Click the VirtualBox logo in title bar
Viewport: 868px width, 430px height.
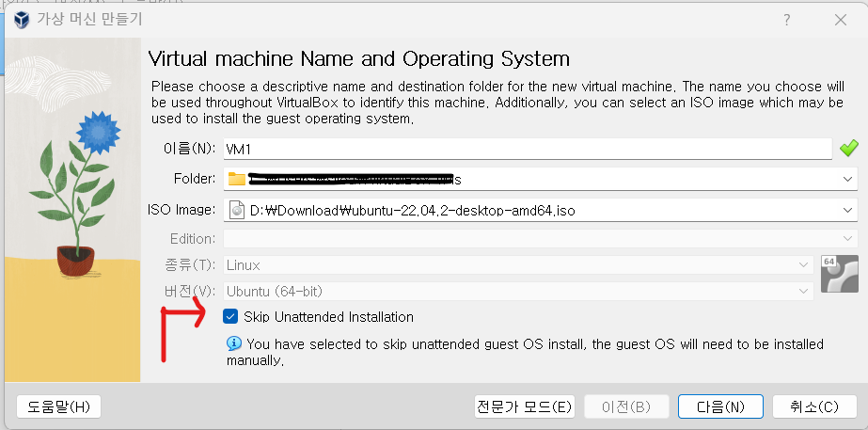(x=22, y=20)
